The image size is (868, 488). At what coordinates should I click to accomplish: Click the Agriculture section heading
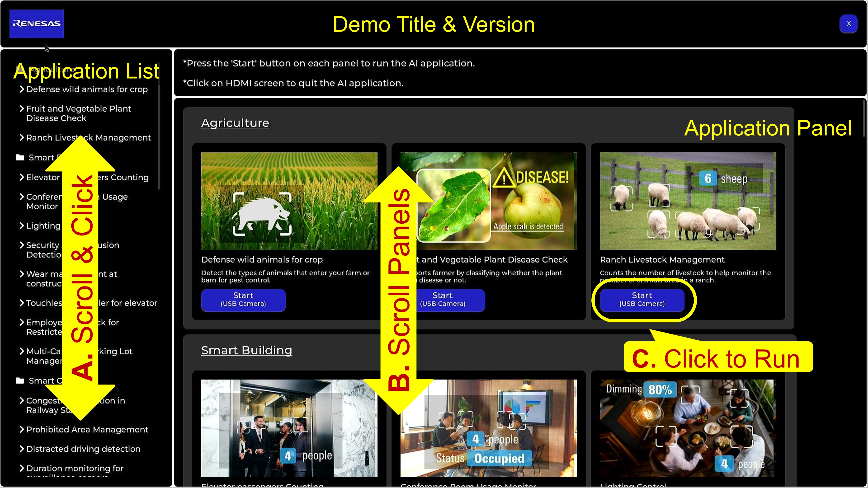pos(235,123)
